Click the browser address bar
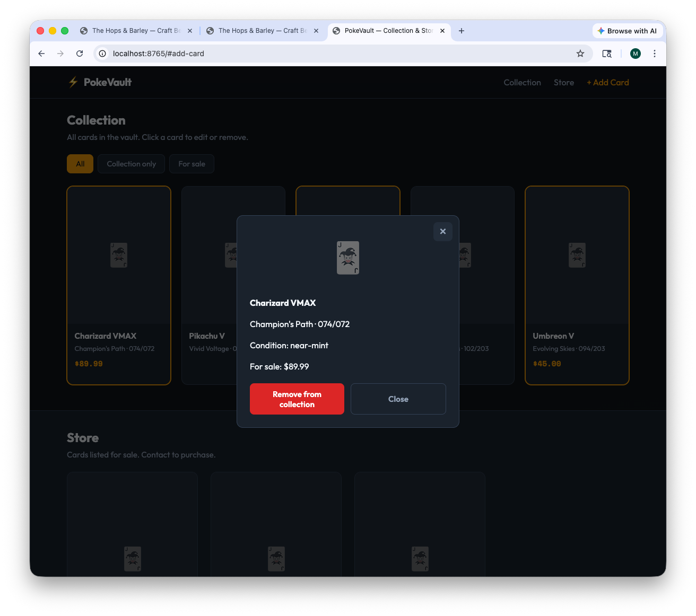 click(340, 54)
